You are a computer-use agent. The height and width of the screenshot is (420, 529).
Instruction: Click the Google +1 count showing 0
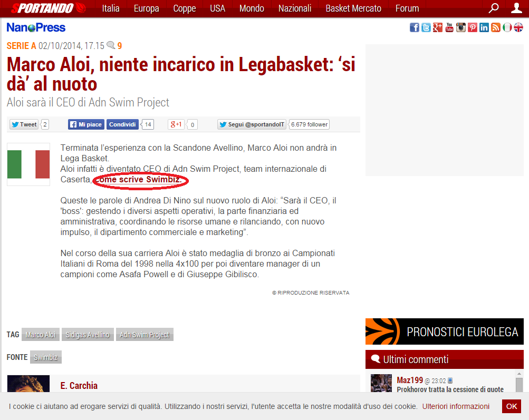coord(193,124)
